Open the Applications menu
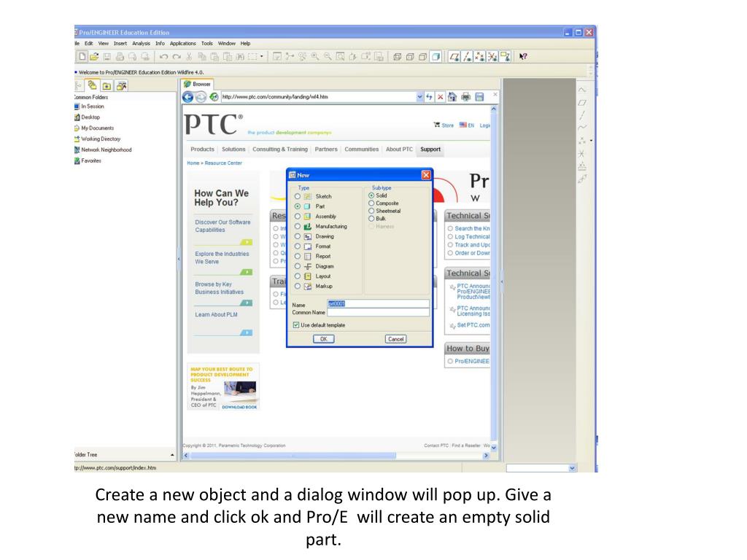747x560 pixels. [x=183, y=43]
